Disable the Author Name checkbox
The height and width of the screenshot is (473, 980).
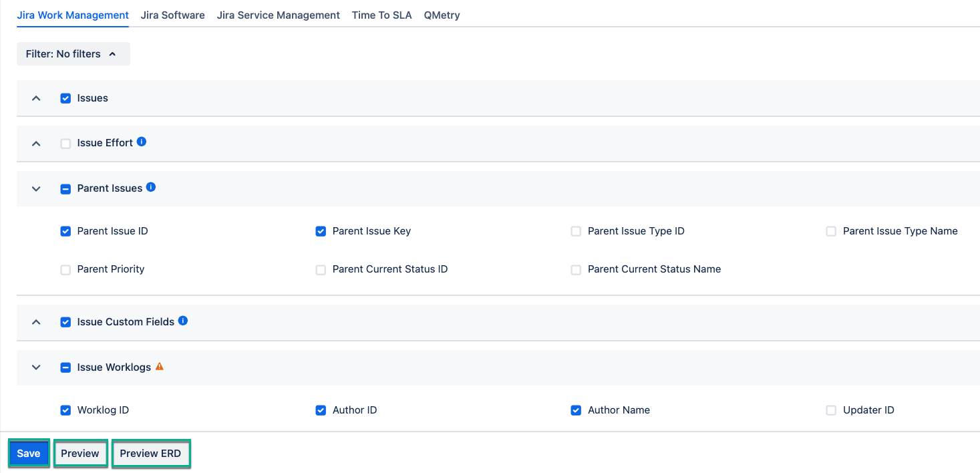tap(576, 410)
